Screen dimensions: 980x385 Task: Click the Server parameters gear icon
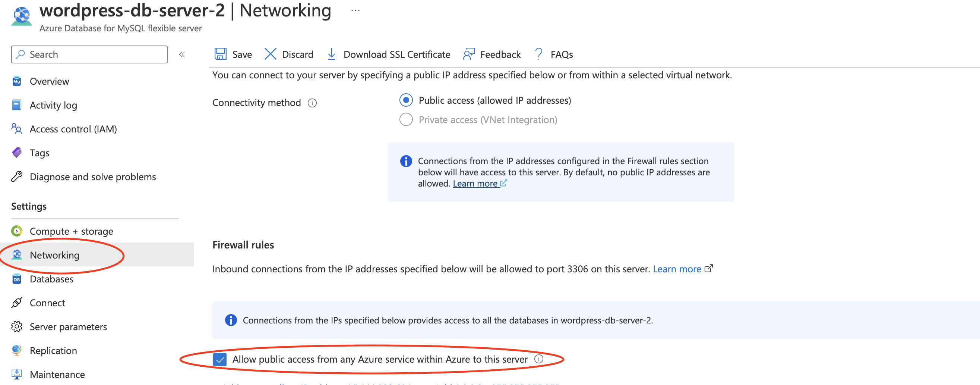[17, 326]
